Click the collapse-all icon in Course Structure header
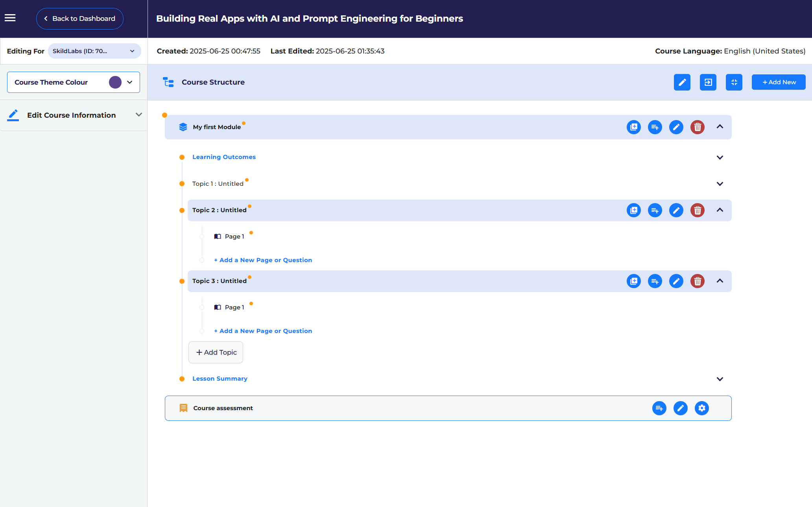Image resolution: width=812 pixels, height=507 pixels. 734,82
